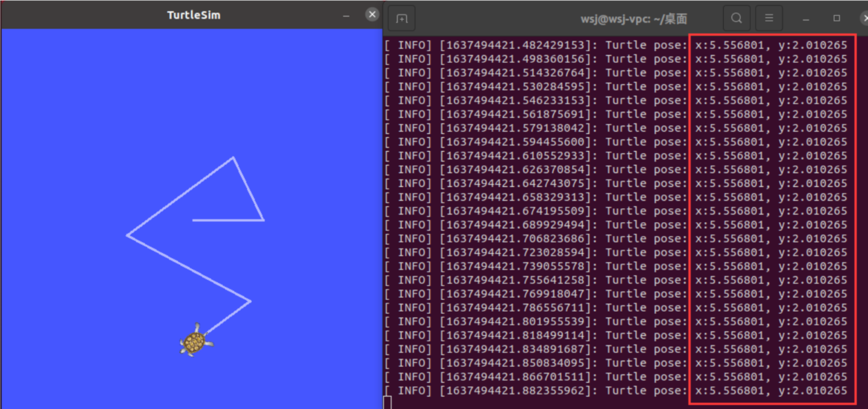868x409 pixels.
Task: Select log line with timestamp 1637494421.755641258
Action: [616, 280]
